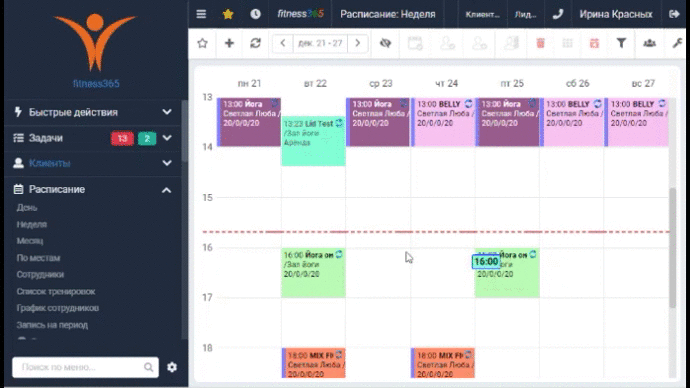690x388 pixels.
Task: Click the document copy toolbar icon
Action: click(x=511, y=43)
